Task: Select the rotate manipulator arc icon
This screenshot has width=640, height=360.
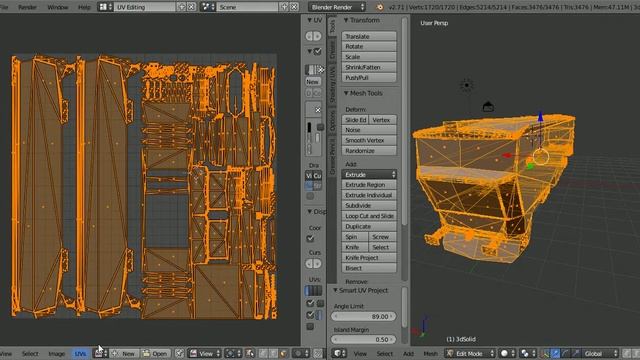Action: [x=565, y=353]
